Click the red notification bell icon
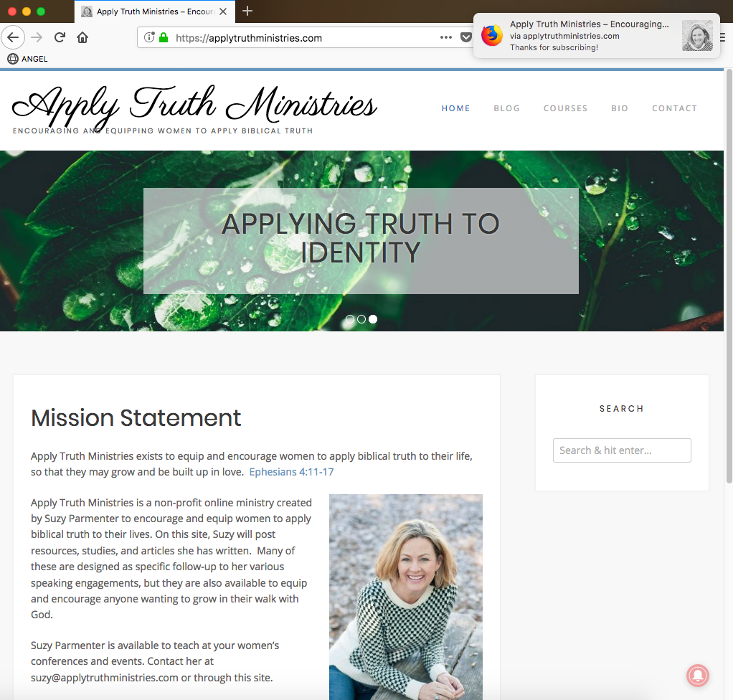Viewport: 733px width, 700px height. coord(698,675)
